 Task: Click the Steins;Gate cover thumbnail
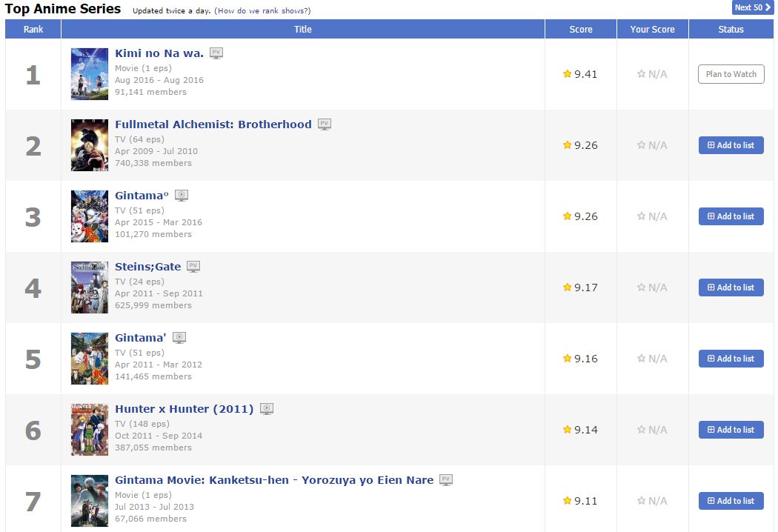tap(90, 287)
